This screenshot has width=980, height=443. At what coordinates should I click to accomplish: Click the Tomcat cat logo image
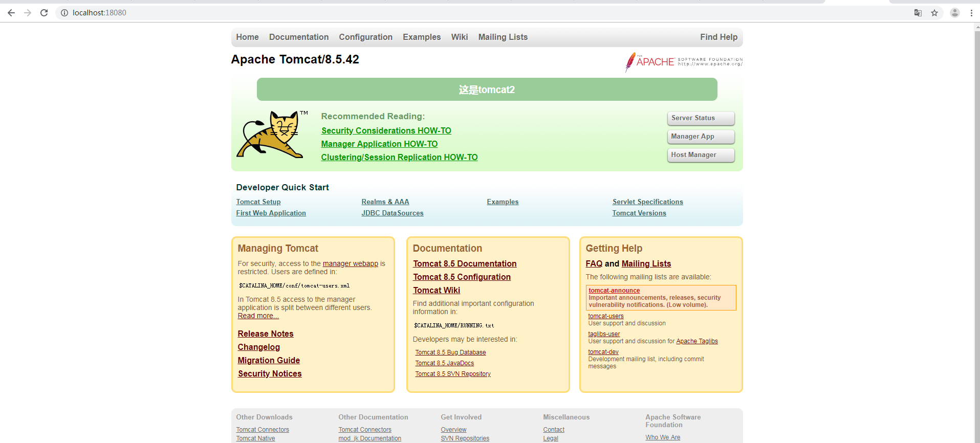click(272, 135)
